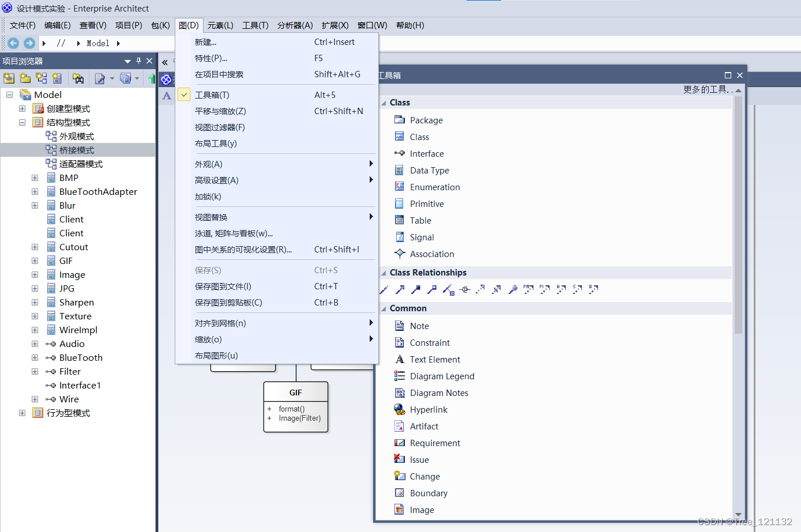Expand the 创建型模式 tree node

(22, 109)
